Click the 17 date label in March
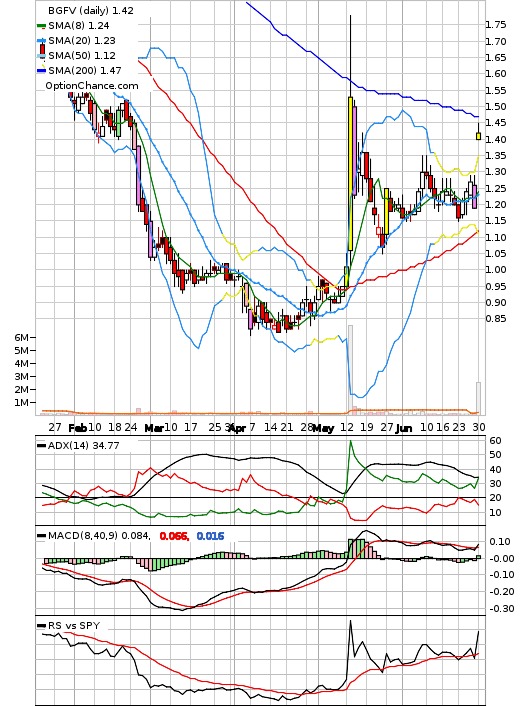The height and width of the screenshot is (706, 526). [x=191, y=427]
